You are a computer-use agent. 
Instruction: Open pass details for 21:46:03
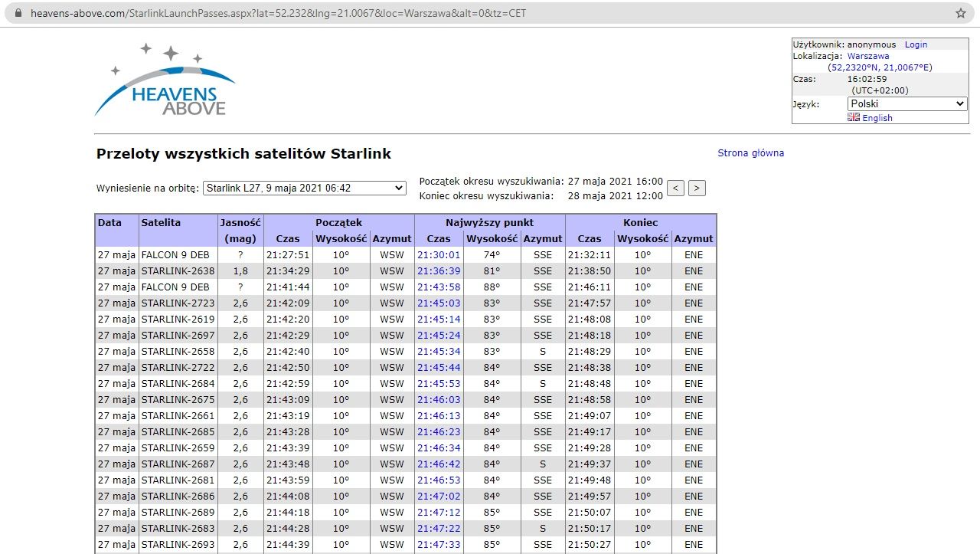tap(439, 400)
